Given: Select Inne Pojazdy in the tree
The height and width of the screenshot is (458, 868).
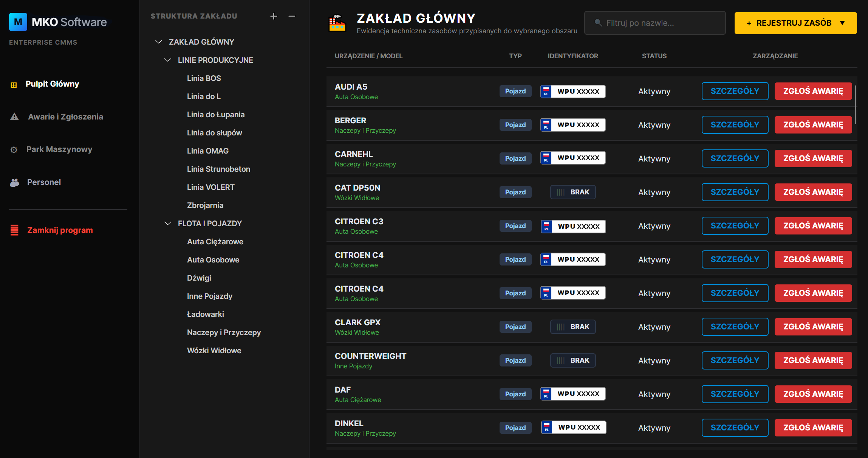Looking at the screenshot, I should pos(210,296).
